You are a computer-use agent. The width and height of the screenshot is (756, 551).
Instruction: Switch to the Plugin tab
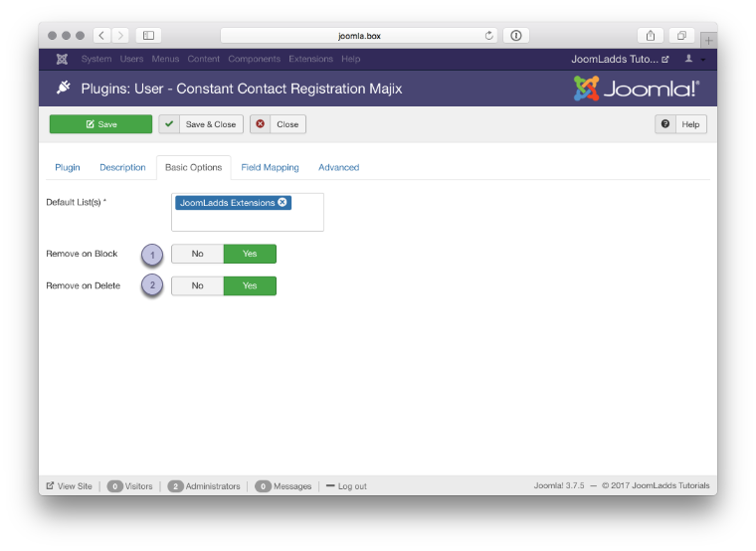click(x=68, y=167)
